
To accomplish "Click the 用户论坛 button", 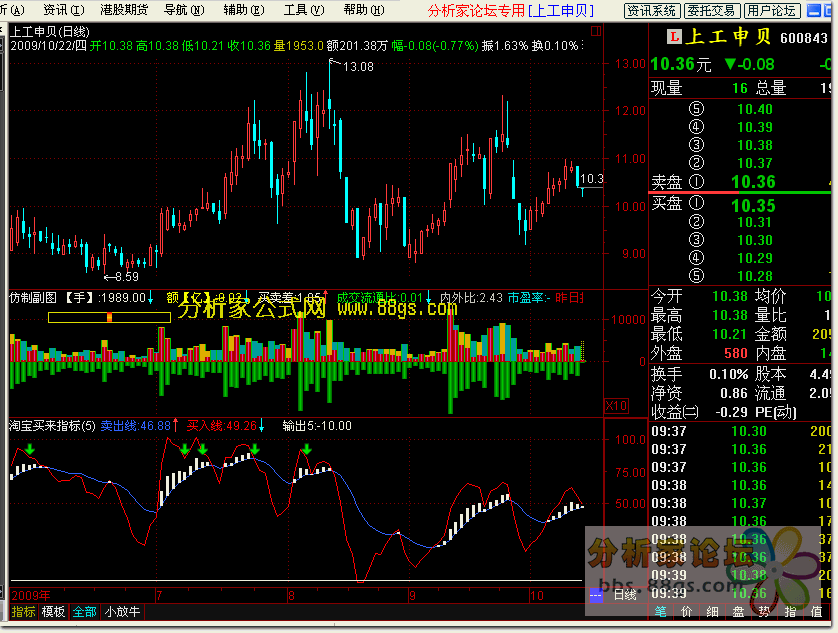I will [x=772, y=11].
